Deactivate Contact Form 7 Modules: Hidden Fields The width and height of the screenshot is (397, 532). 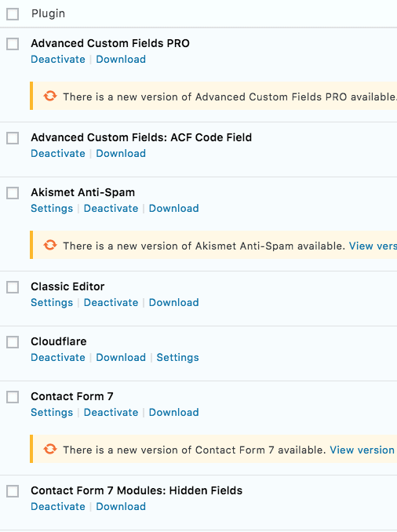coord(58,507)
